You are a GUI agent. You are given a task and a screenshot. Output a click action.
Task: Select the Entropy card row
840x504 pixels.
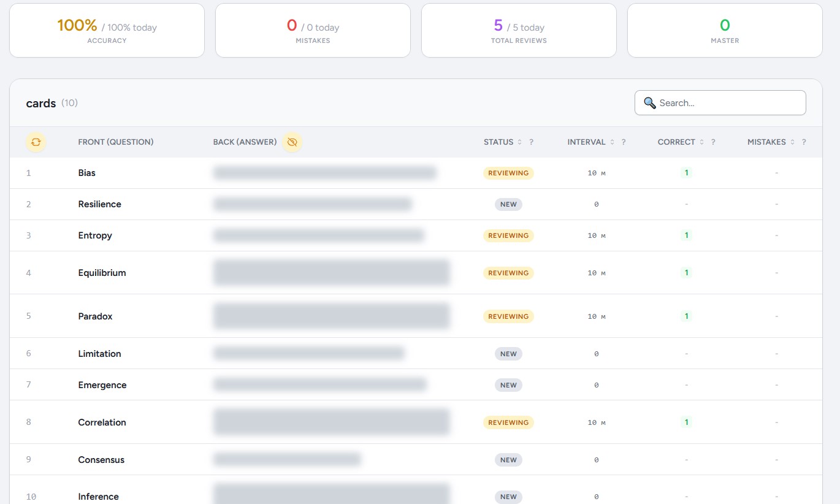click(95, 235)
